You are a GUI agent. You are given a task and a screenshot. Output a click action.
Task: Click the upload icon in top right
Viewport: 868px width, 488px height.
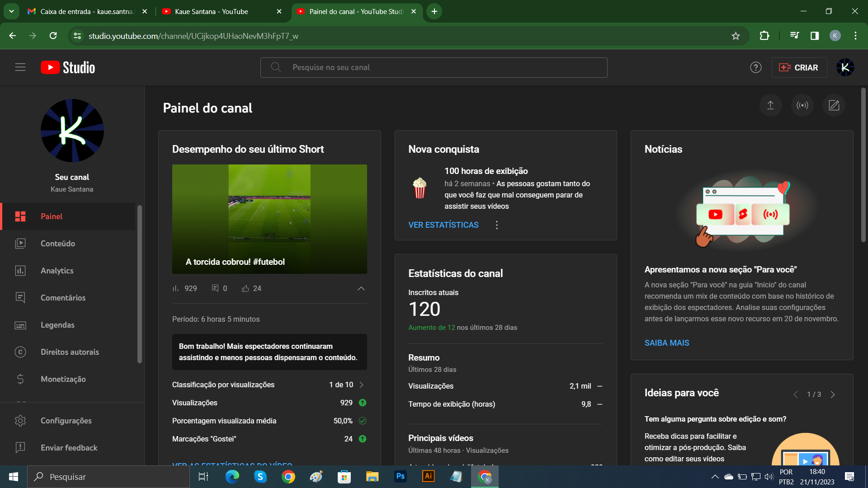click(770, 106)
